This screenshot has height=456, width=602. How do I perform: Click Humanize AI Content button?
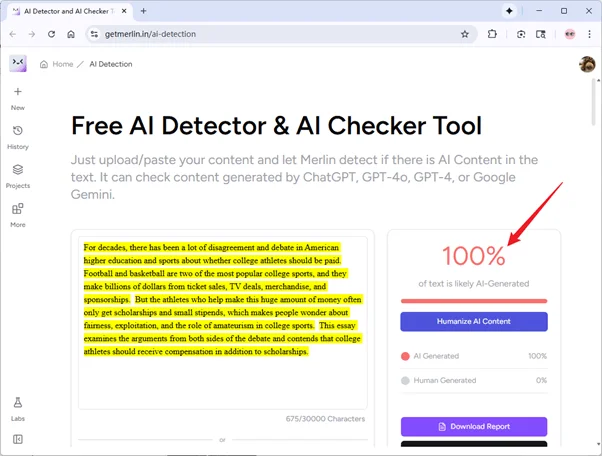click(x=474, y=322)
